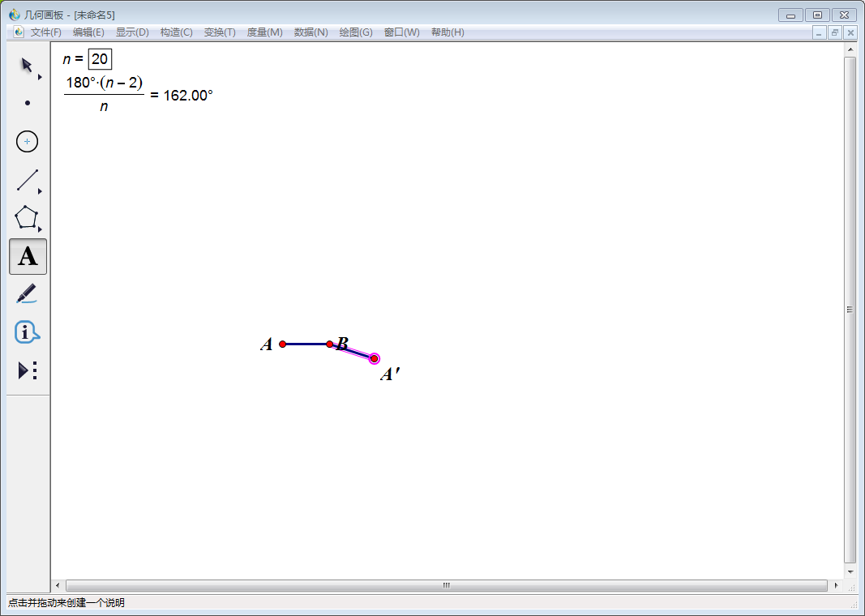This screenshot has width=865, height=616.
Task: Open the Custom tools icon
Action: point(28,370)
